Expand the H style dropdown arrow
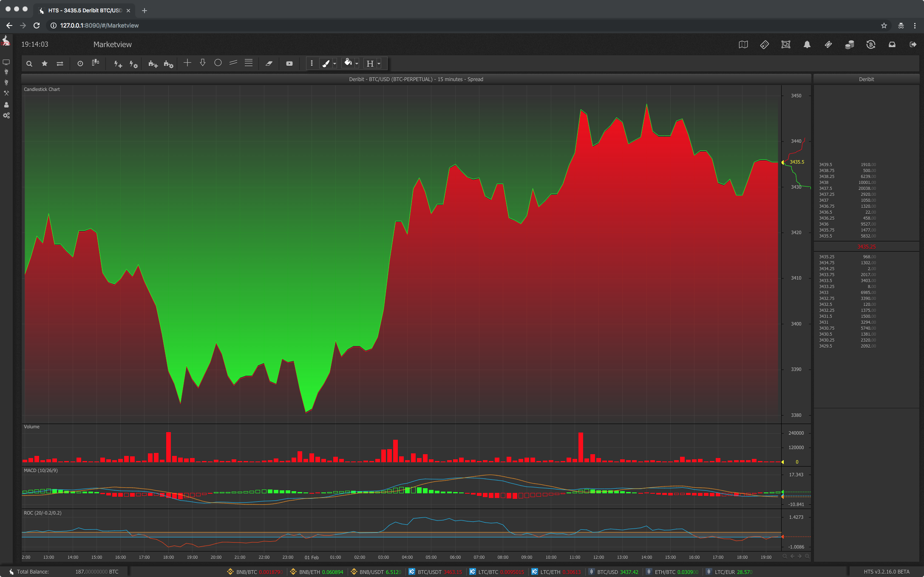The height and width of the screenshot is (577, 924). tap(379, 64)
